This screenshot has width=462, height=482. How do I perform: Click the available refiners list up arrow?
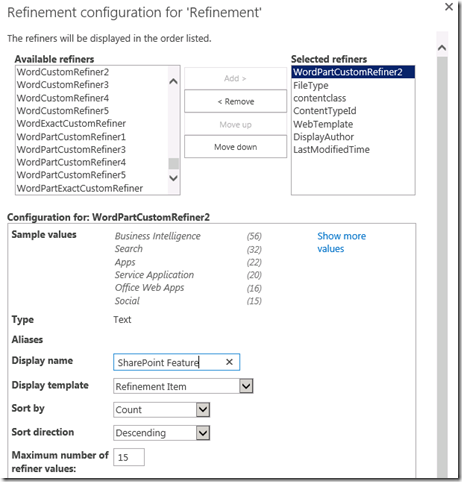coord(173,81)
